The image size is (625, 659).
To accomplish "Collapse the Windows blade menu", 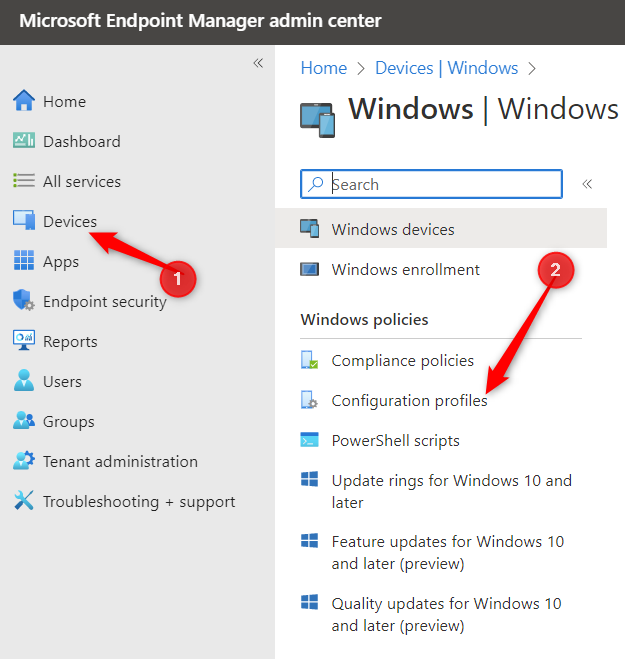I will (587, 184).
